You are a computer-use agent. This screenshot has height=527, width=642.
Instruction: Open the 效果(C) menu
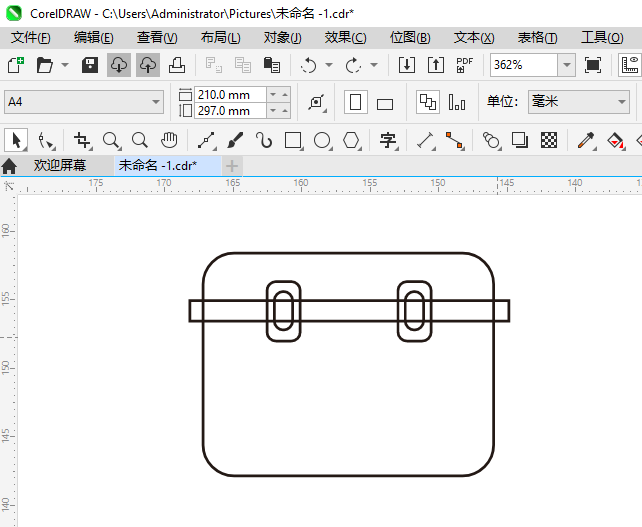pyautogui.click(x=345, y=38)
